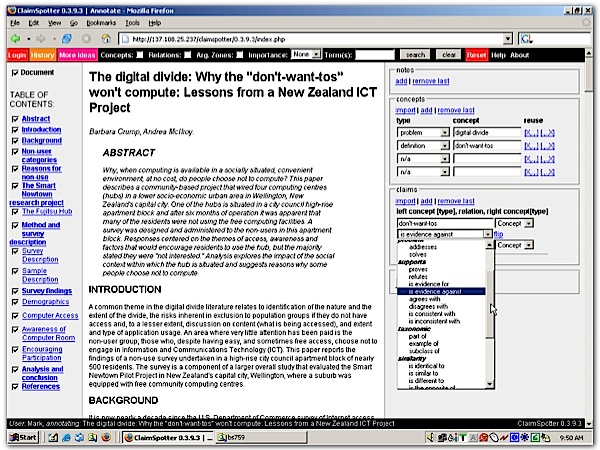Choose example of relation option
Screen dimensions: 600x450
pos(423,344)
